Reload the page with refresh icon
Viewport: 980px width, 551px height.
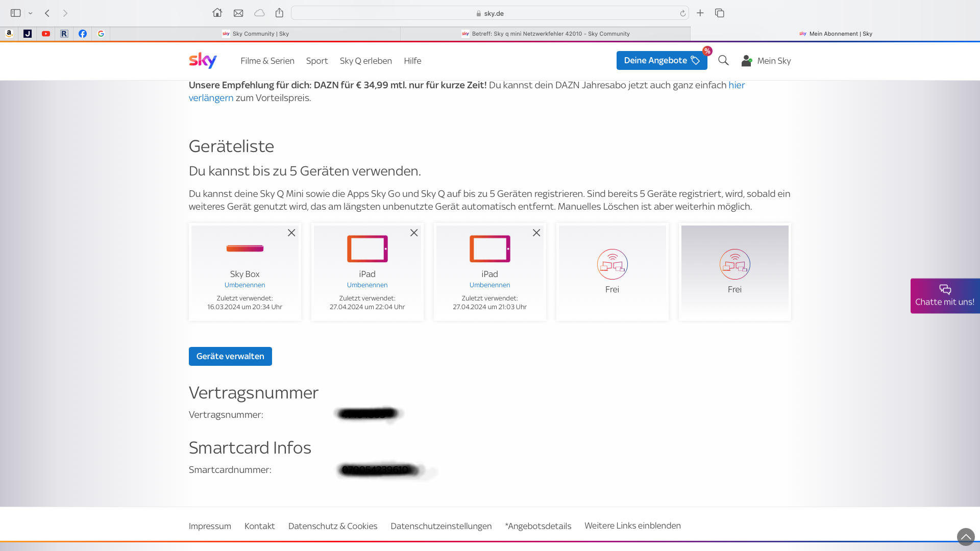point(683,13)
